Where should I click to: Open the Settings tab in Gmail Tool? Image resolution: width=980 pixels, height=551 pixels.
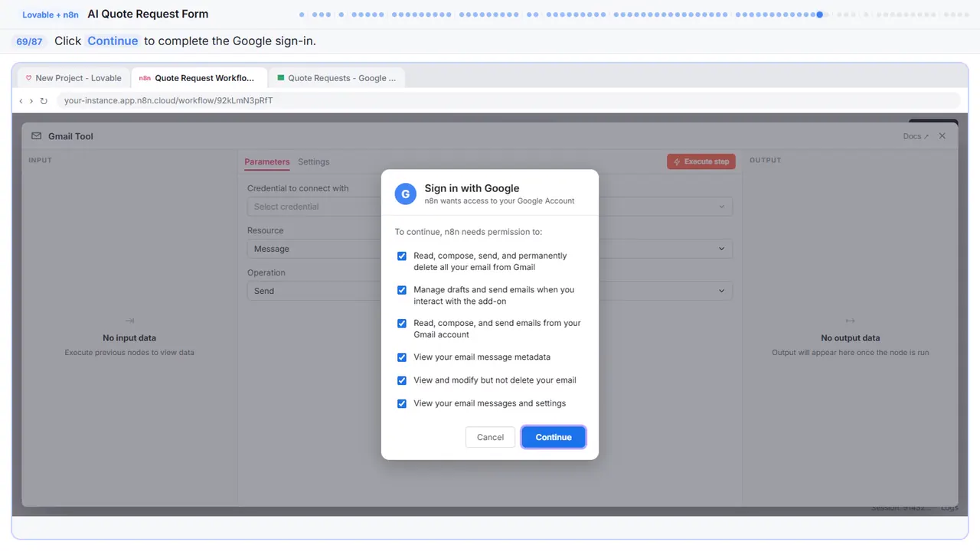(314, 162)
